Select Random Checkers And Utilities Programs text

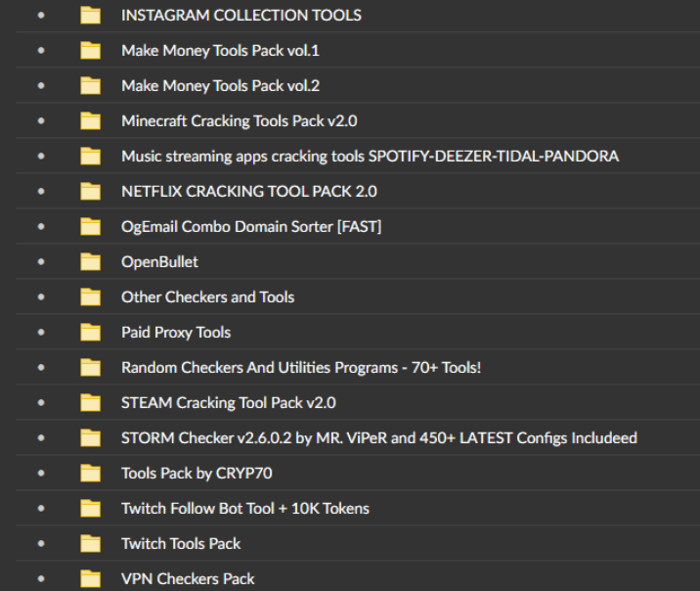point(301,368)
